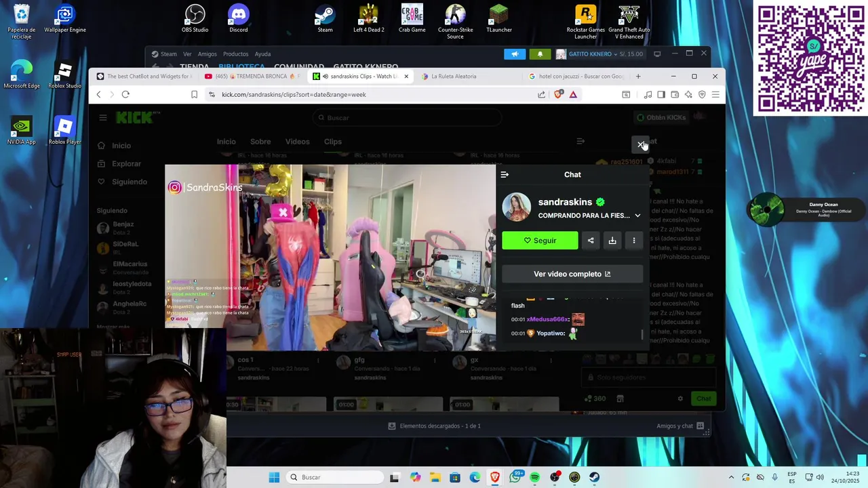This screenshot has height=488, width=868.
Task: Open Amigos y chat in Steam
Action: (x=680, y=426)
